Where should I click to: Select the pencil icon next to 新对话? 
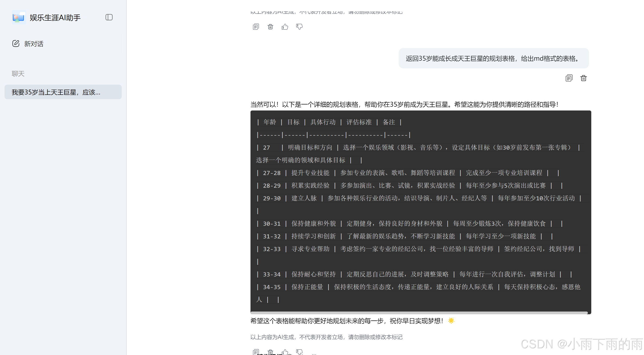(x=16, y=43)
